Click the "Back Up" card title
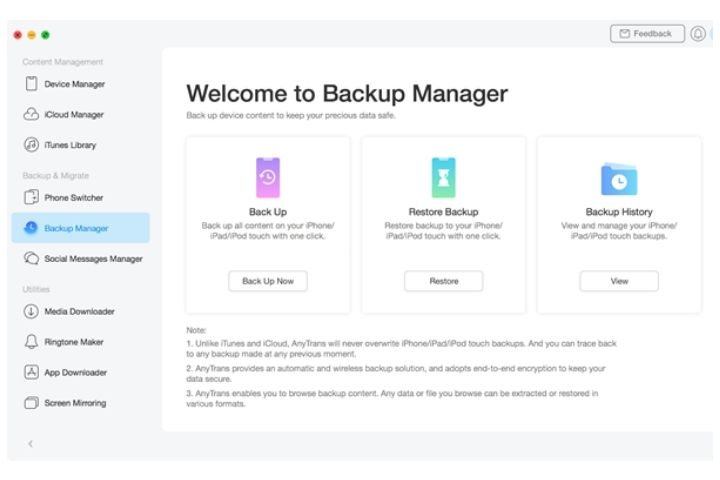Screen dimensions: 720x480 (x=268, y=212)
